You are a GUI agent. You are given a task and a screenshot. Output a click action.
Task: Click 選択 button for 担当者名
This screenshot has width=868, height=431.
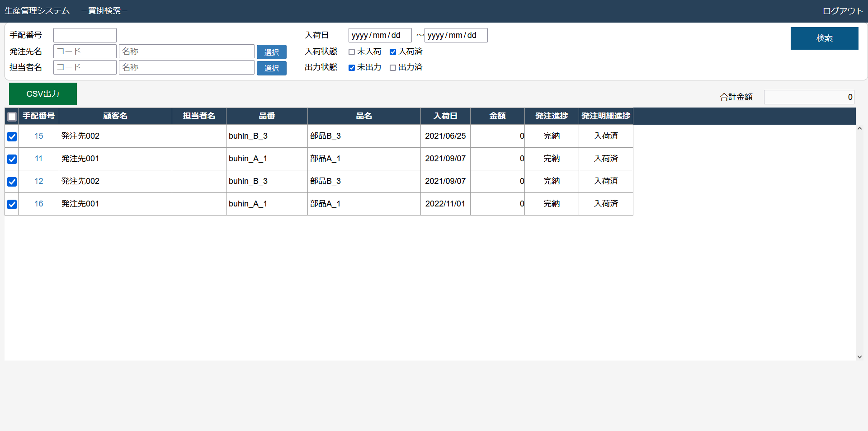(x=271, y=68)
